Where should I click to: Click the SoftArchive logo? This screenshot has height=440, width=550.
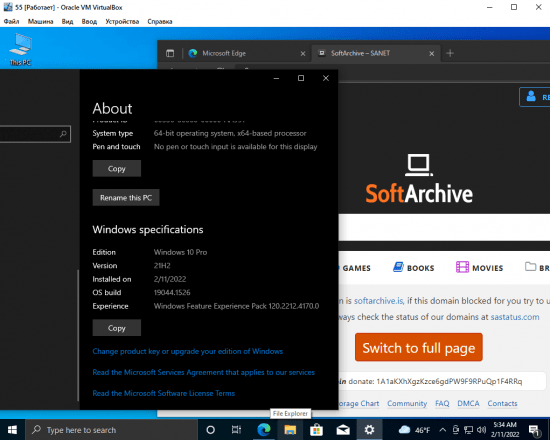(x=419, y=179)
